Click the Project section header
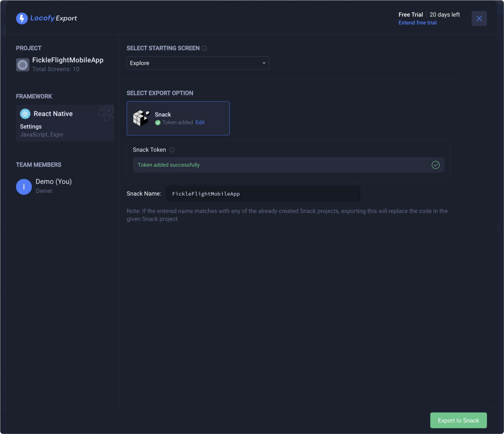 29,48
